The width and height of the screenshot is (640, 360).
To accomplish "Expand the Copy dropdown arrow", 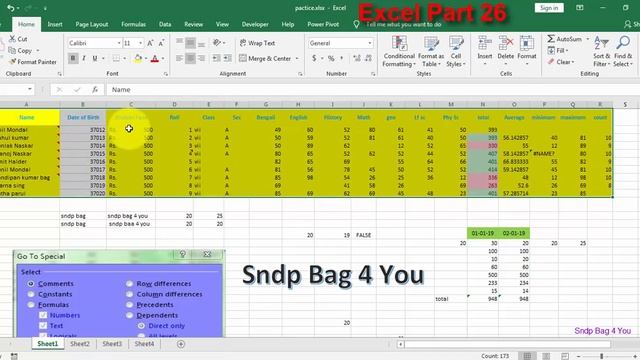I will pos(38,51).
